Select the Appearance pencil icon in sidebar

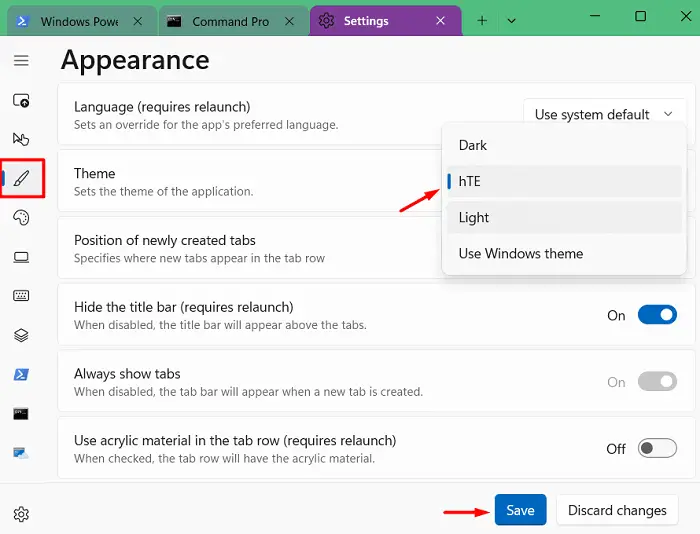[x=21, y=178]
